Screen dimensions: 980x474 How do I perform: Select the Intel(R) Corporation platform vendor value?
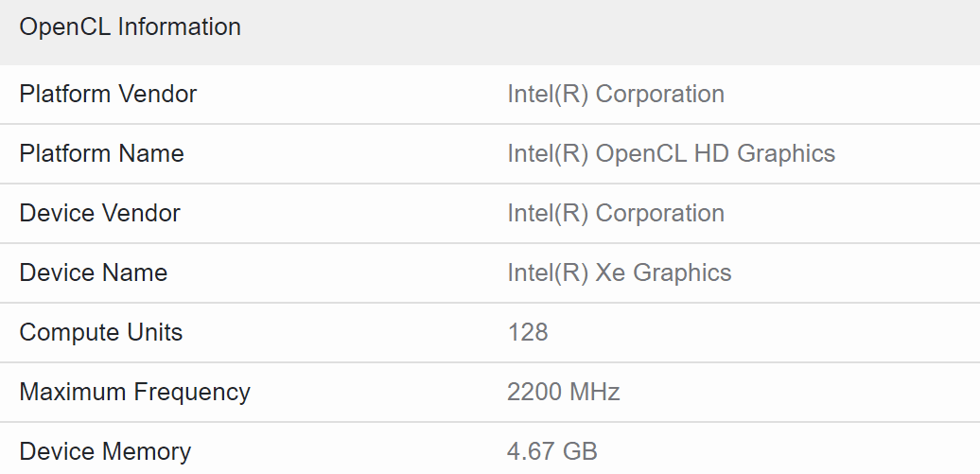616,95
